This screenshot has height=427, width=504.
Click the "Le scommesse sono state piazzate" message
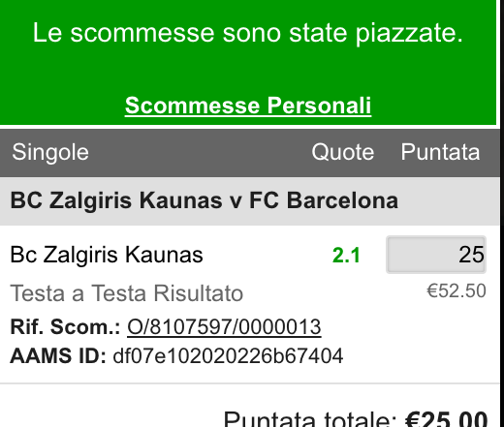[248, 33]
